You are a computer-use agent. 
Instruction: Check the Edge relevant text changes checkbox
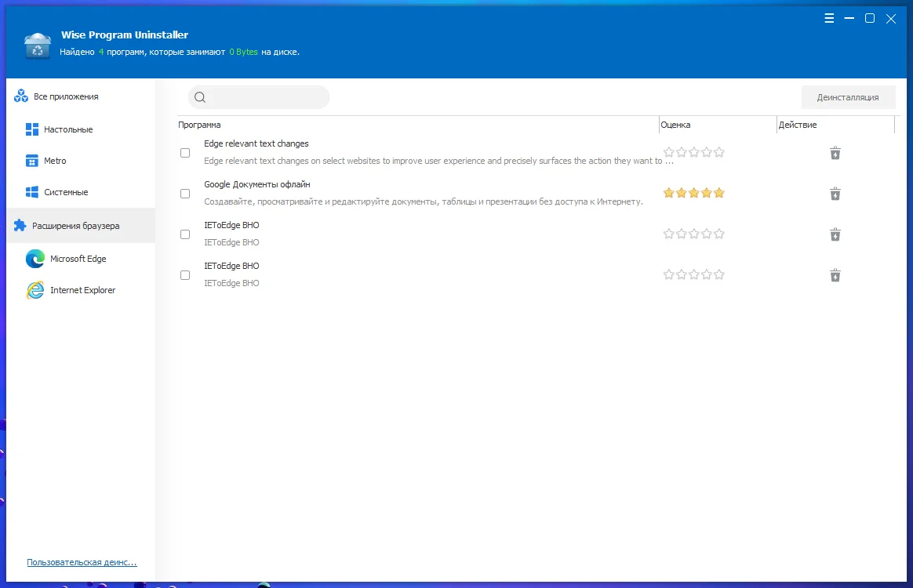[x=185, y=153]
